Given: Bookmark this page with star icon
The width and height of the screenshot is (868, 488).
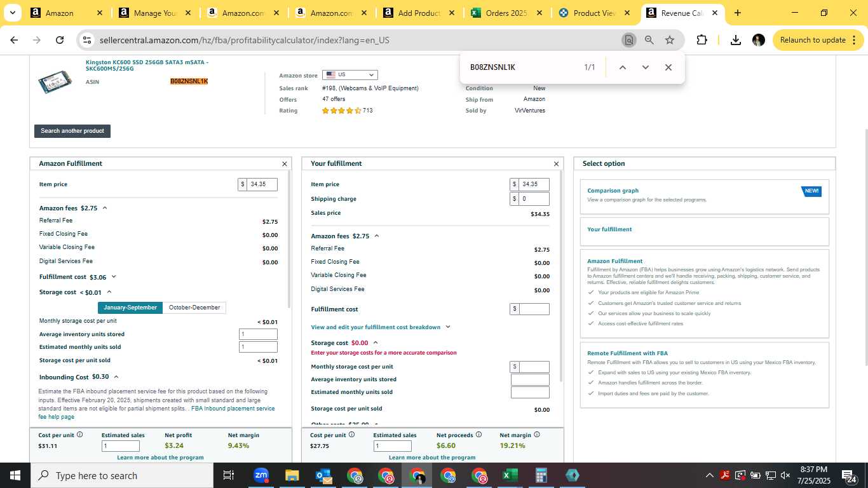Looking at the screenshot, I should click(x=670, y=40).
